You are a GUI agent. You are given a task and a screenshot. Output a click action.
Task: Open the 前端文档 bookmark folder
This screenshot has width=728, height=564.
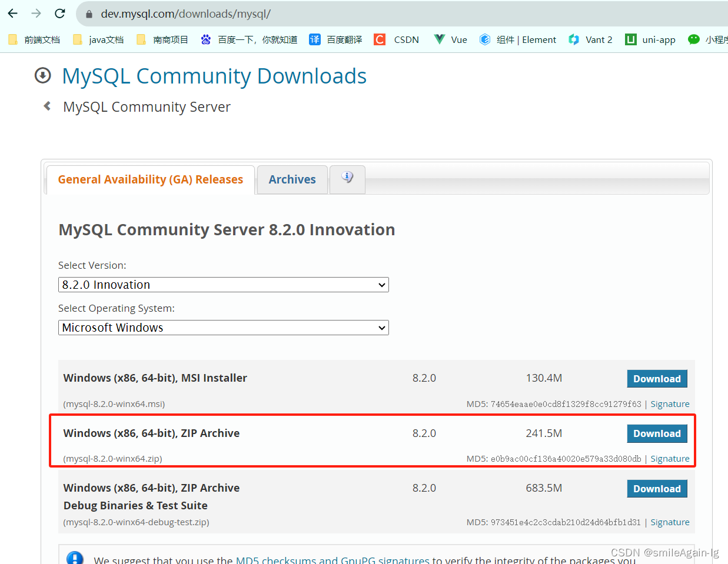34,39
